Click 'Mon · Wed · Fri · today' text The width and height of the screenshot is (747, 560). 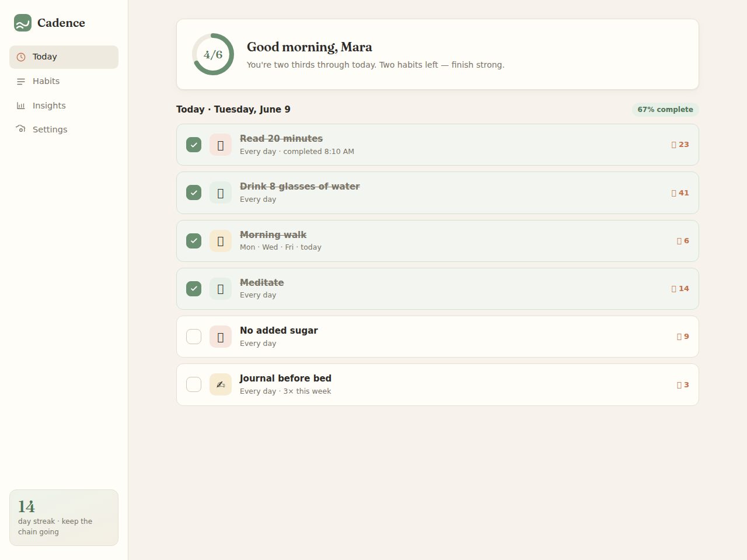coord(281,247)
